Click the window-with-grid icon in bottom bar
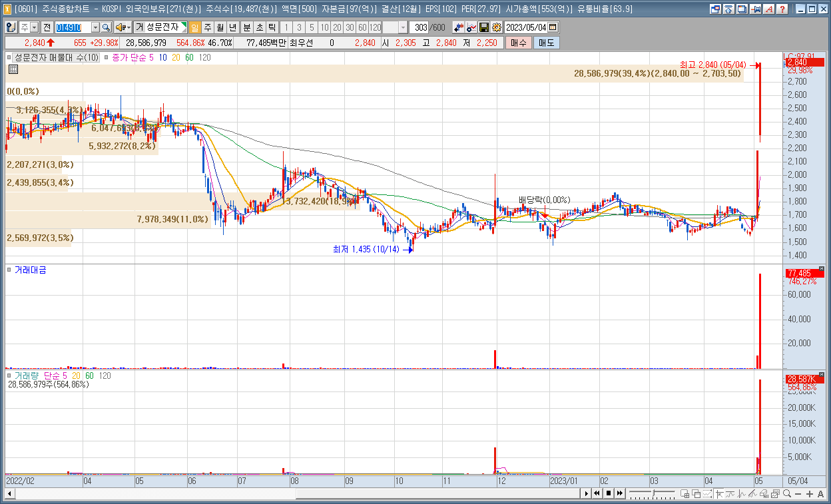 [685, 493]
